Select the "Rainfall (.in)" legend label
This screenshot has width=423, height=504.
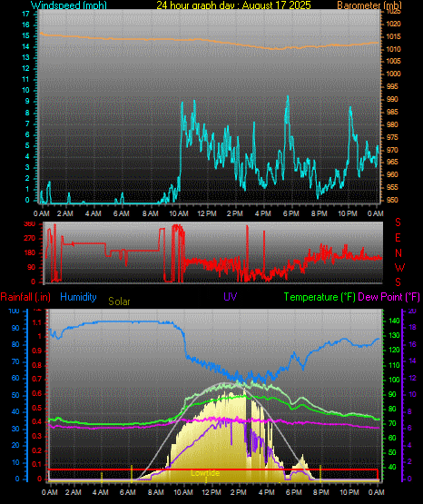[25, 297]
